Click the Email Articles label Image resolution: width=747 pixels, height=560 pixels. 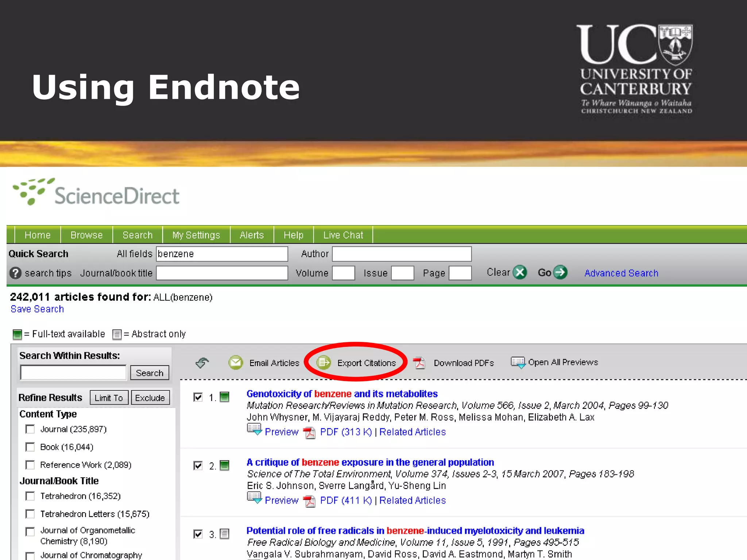click(x=274, y=363)
